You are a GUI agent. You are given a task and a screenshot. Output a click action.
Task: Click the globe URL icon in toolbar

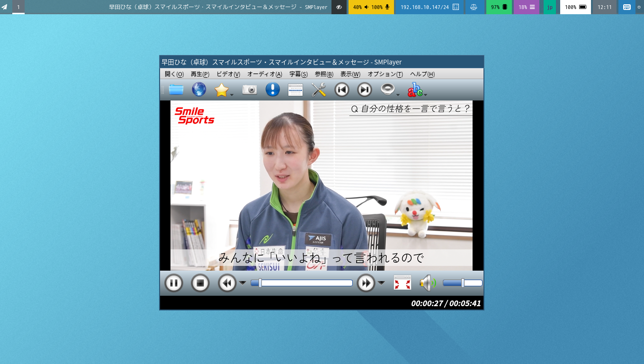click(x=199, y=90)
